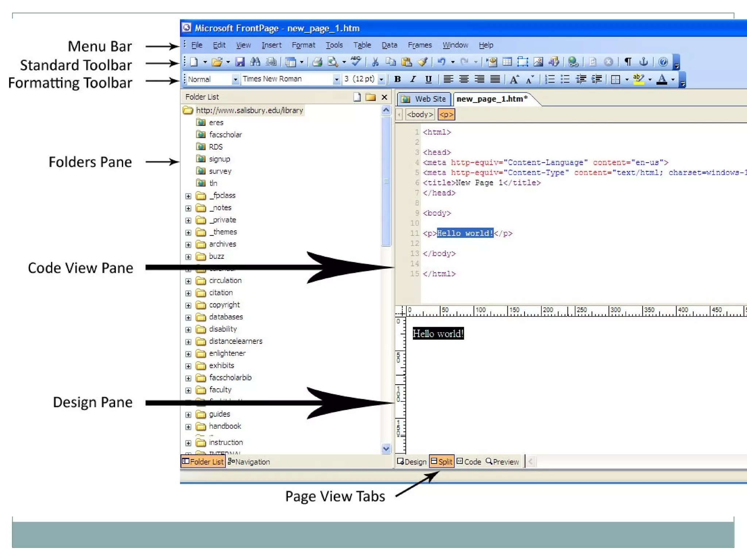The image size is (747, 560).
Task: Open the font size 3 (12 pt) dropdown
Action: point(382,79)
